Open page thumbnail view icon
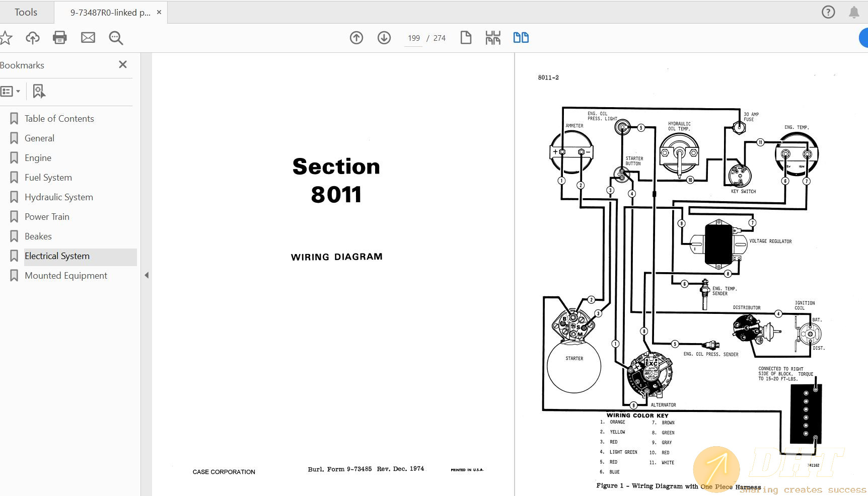Image resolution: width=868 pixels, height=496 pixels. 465,37
